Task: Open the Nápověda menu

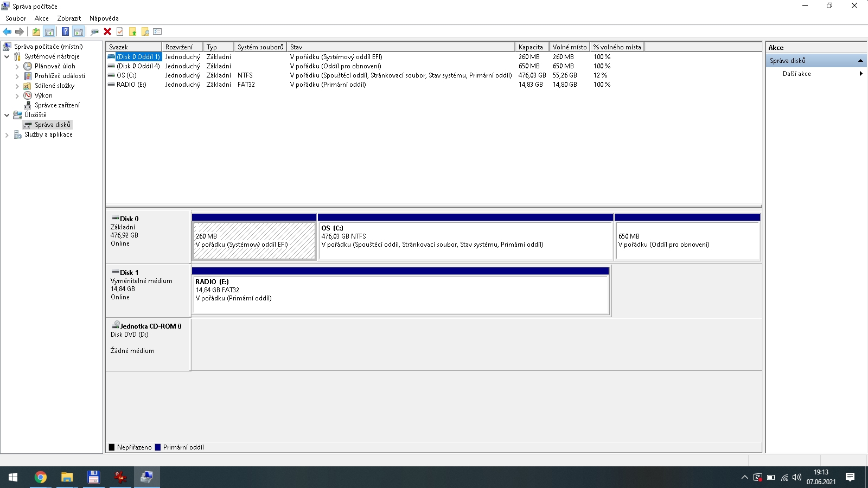Action: pyautogui.click(x=104, y=18)
